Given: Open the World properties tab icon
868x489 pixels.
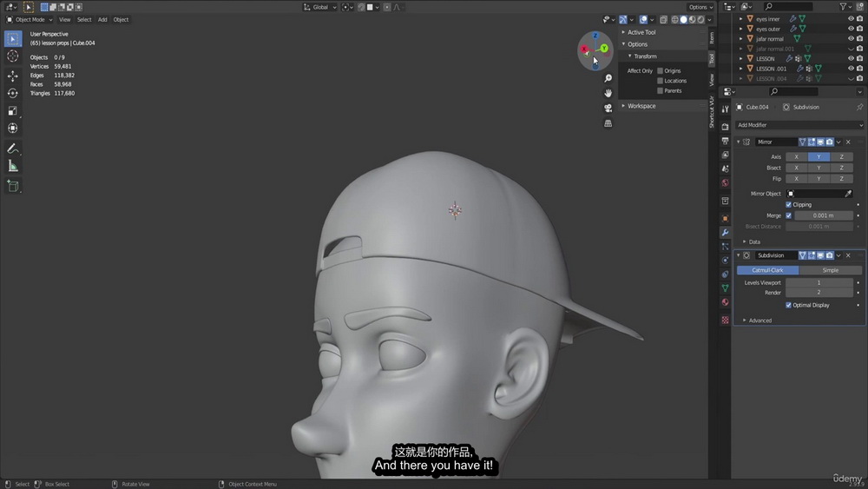Looking at the screenshot, I should click(725, 182).
